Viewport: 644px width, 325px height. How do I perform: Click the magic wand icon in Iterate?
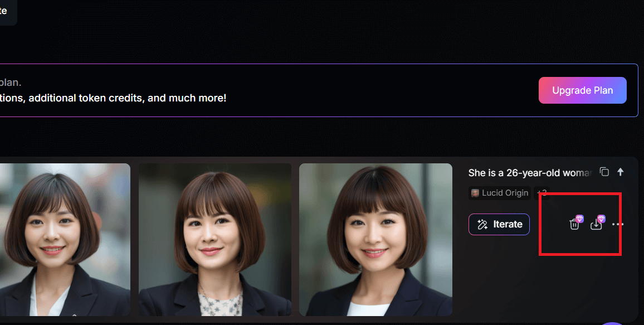tap(482, 224)
